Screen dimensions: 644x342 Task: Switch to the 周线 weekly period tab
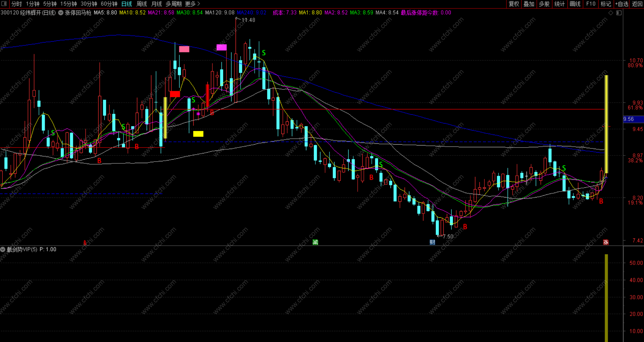click(x=142, y=4)
